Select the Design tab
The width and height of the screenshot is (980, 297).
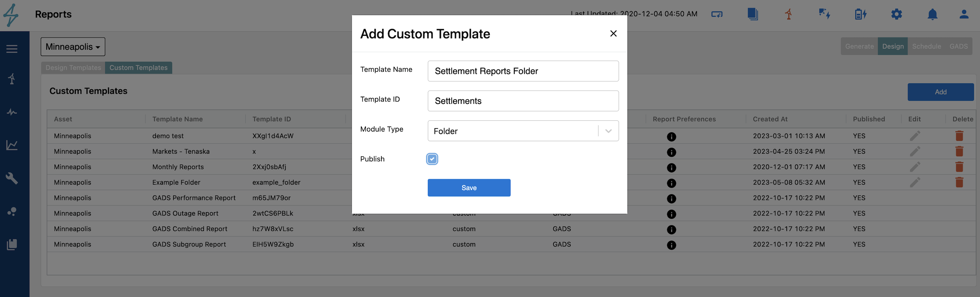893,46
